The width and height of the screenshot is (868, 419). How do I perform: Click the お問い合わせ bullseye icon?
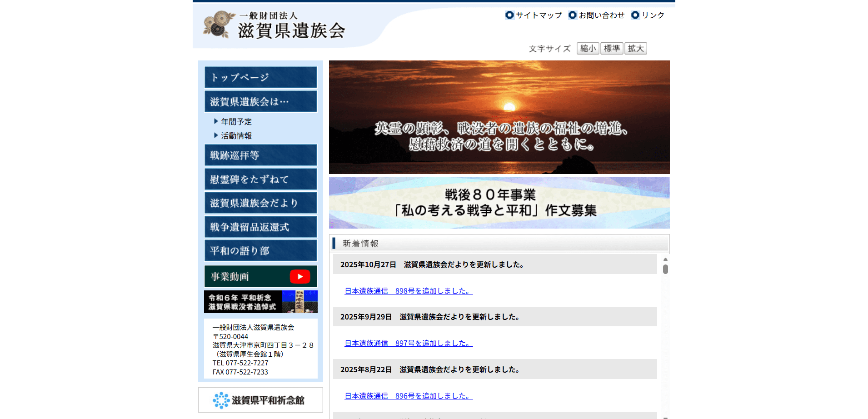572,15
